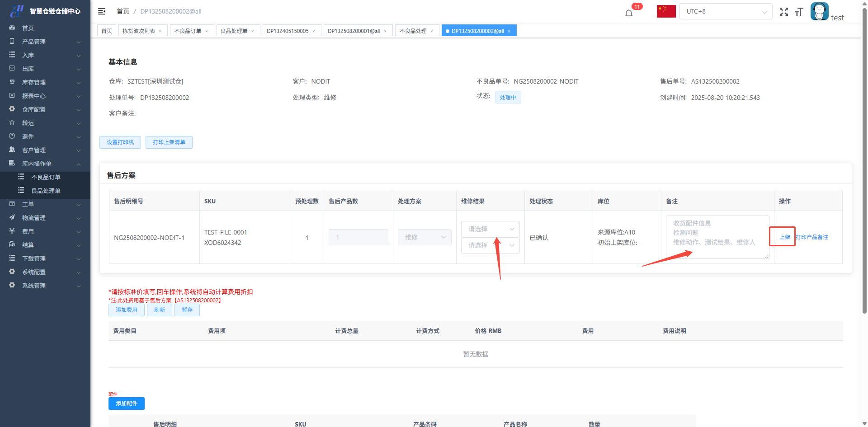Open the first 维修结果 请选择 dropdown
Viewport: 868px width, 427px height.
[490, 229]
